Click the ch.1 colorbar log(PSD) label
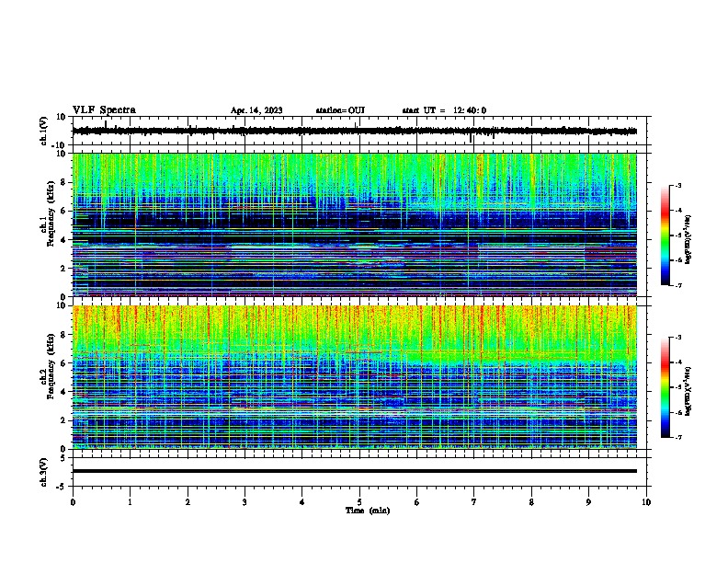728x563 pixels. coord(688,239)
